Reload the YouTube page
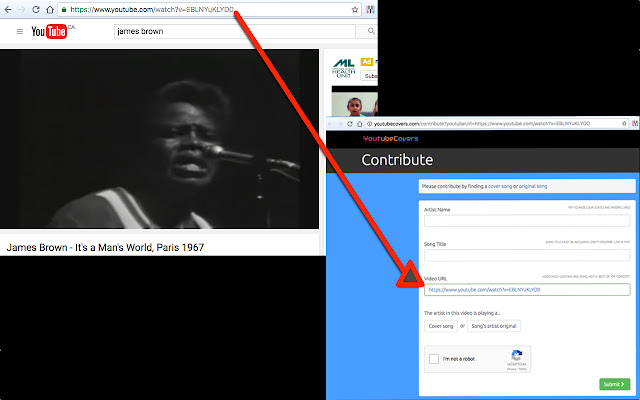 (36, 9)
